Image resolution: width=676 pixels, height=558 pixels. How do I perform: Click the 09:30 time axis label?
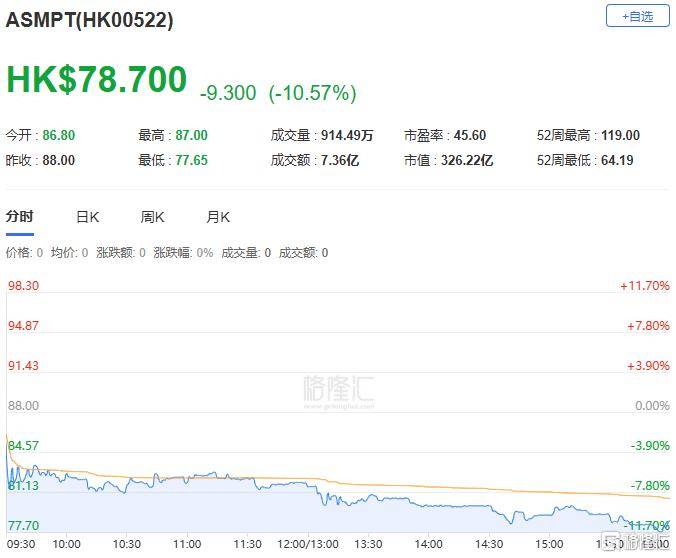pos(21,544)
